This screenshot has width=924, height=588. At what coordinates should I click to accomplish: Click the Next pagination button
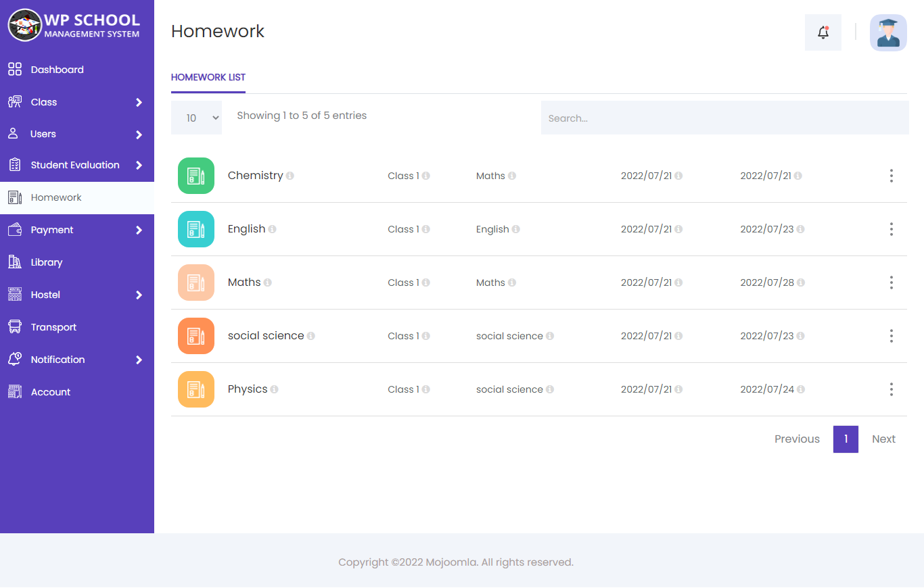point(883,439)
